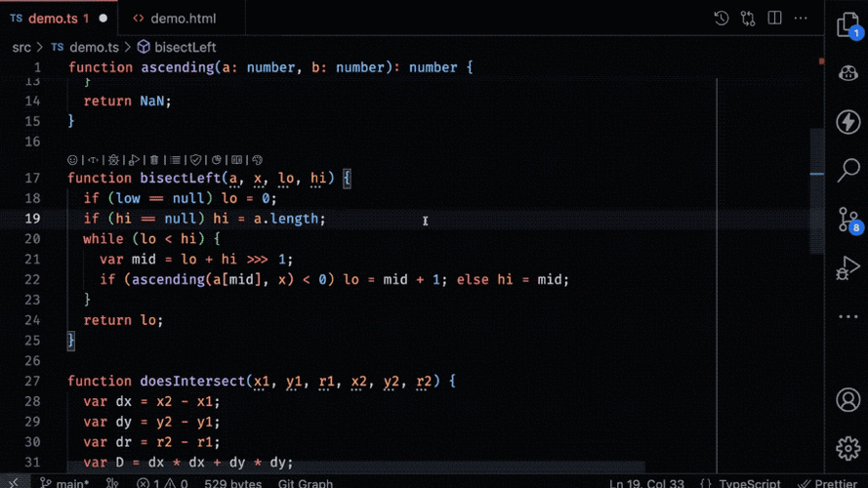Click line number 17 in gutter
The image size is (868, 488).
32,179
